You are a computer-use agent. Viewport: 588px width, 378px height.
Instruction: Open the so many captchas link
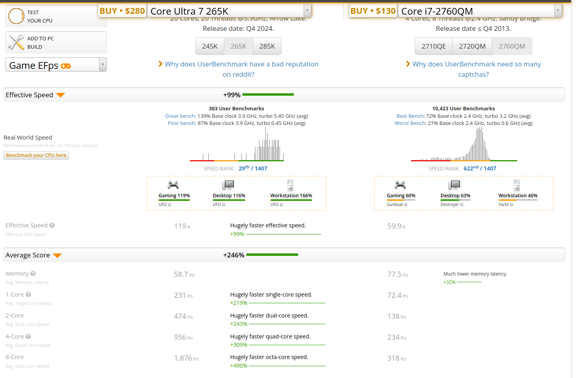tap(476, 69)
